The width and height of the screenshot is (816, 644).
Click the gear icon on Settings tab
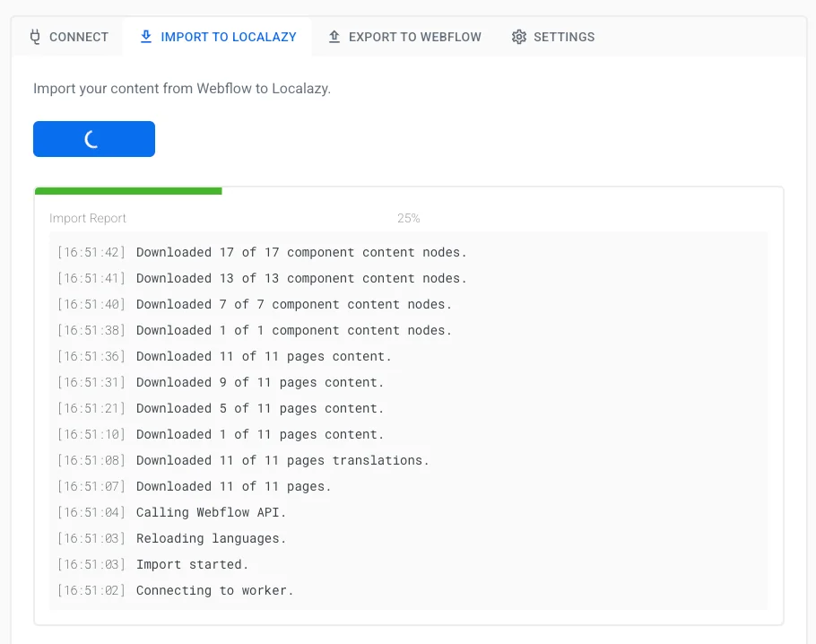pyautogui.click(x=519, y=37)
